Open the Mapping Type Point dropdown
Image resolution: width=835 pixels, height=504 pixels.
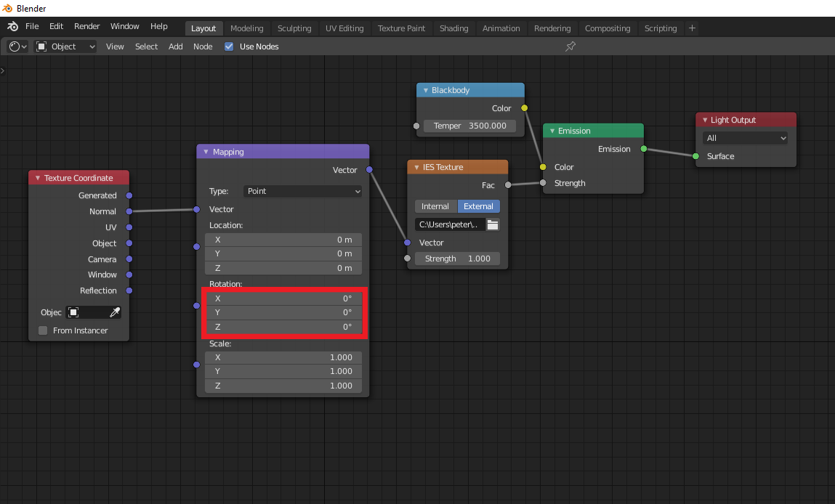click(302, 191)
